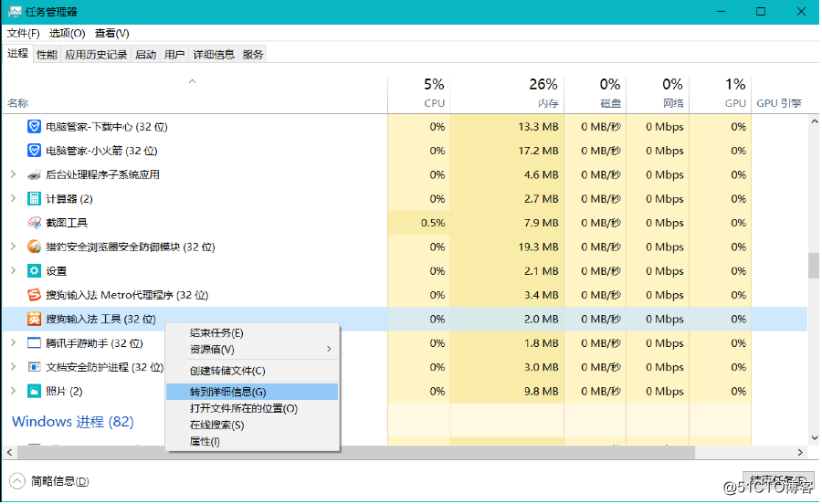
Task: Click the 文档安全防护进程 icon
Action: click(x=34, y=367)
